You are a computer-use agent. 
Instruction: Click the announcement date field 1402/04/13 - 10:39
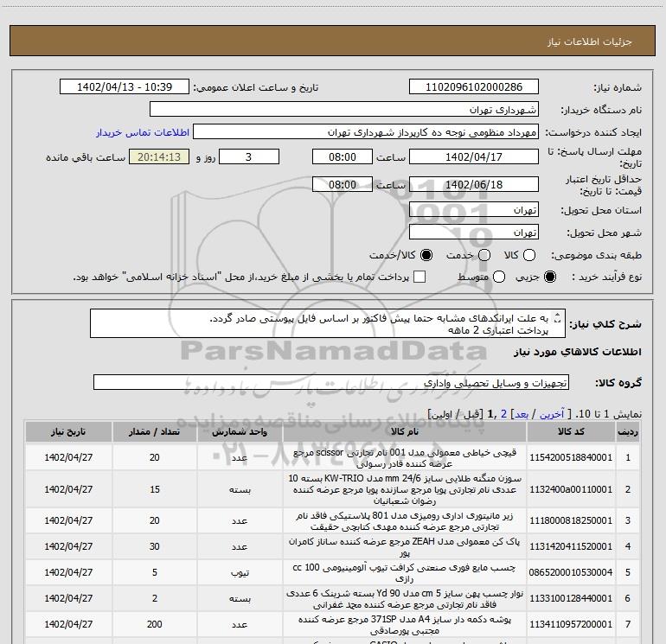click(125, 87)
